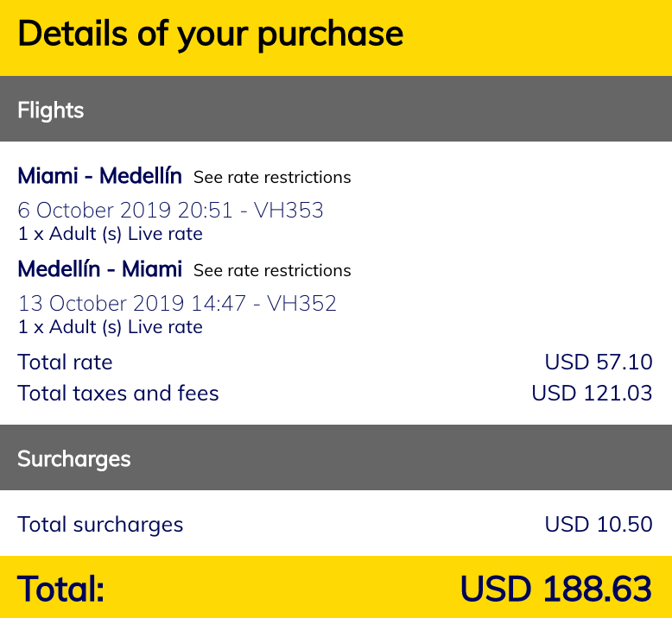The image size is (672, 618).
Task: Open rate restrictions for Medellín - Miami
Action: pyautogui.click(x=272, y=271)
